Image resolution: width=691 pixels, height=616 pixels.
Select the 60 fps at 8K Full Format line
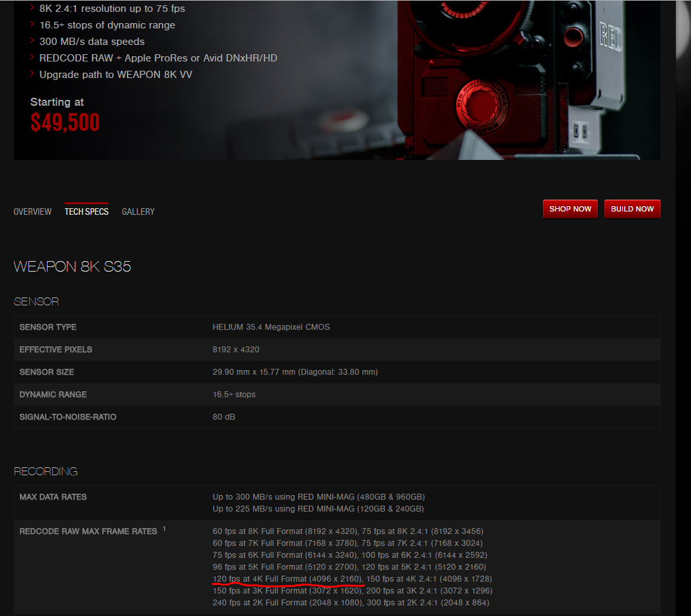(348, 531)
